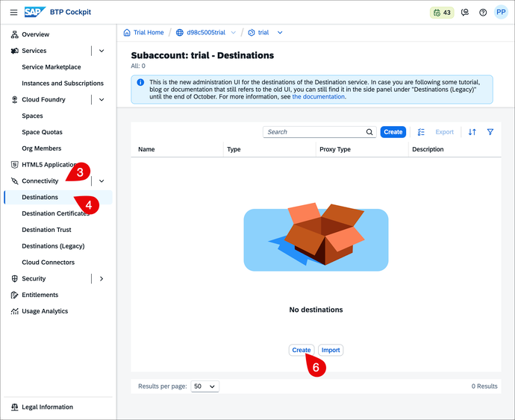The width and height of the screenshot is (515, 420).
Task: Activate the multi-select list icon
Action: 421,132
